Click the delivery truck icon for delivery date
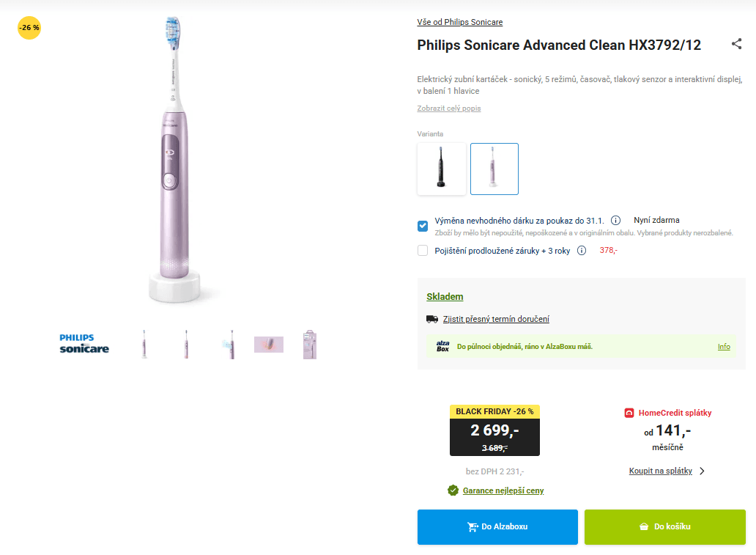Image resolution: width=756 pixels, height=555 pixels. click(432, 319)
